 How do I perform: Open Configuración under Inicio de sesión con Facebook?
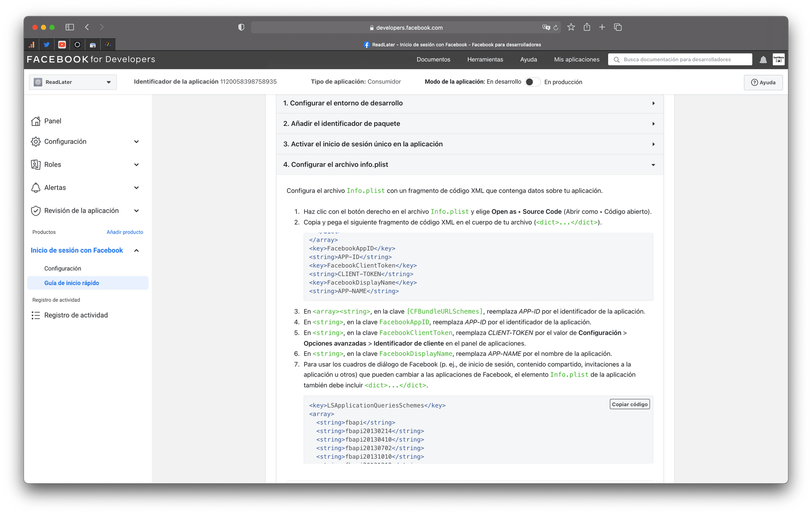[x=63, y=268]
